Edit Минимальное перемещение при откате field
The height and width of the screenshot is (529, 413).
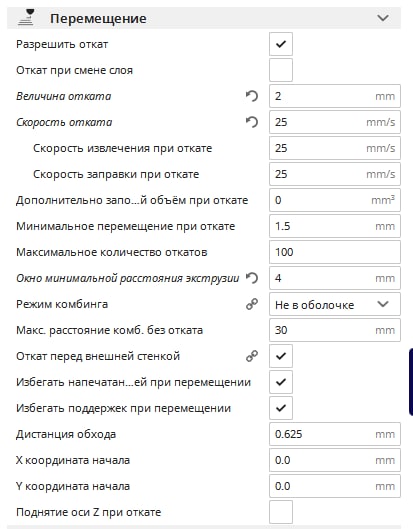point(335,226)
